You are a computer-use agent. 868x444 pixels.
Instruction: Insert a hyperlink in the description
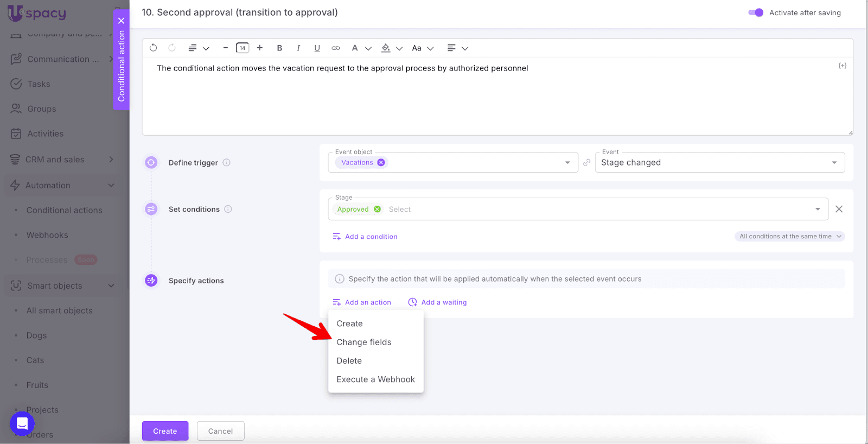pos(336,48)
